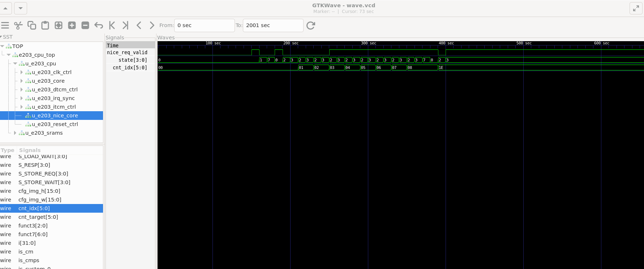Select cnt_idx[5:0] in Signals pane
644x269 pixels.
click(x=130, y=68)
